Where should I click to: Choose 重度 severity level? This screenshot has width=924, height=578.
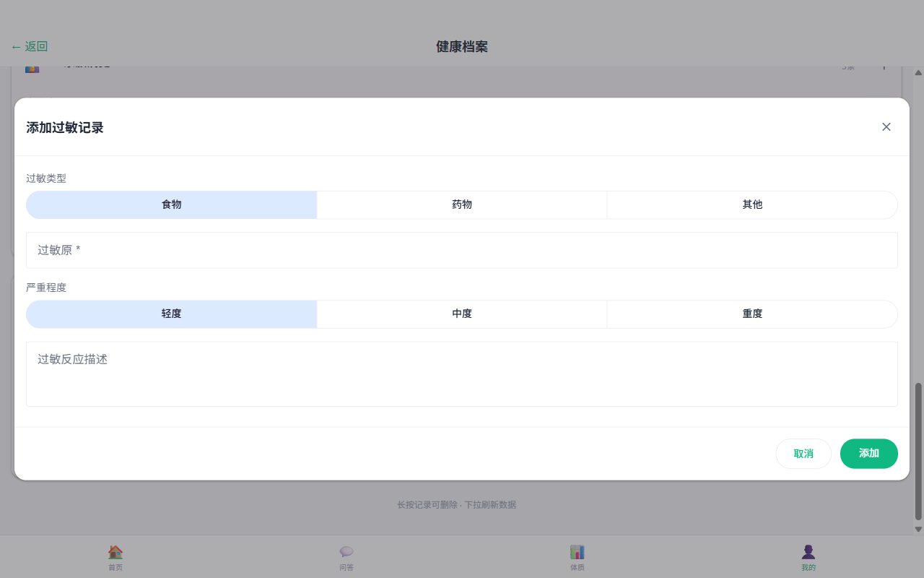[752, 314]
